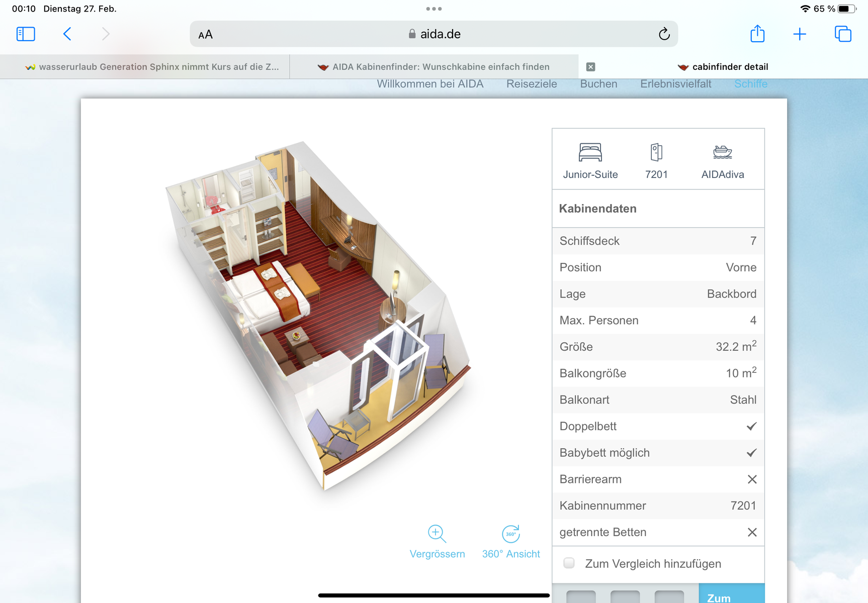Screen dimensions: 868x603
Task: Enable Zum Vergleich hinzufügen checkbox
Action: pos(569,563)
